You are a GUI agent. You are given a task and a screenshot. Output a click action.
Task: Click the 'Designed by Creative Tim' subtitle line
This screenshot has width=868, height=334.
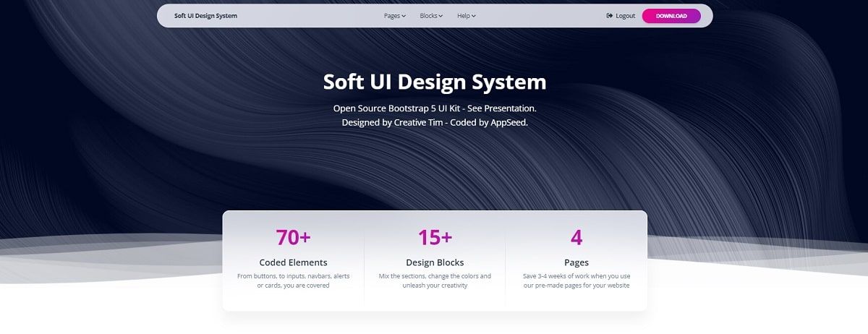[x=435, y=123]
